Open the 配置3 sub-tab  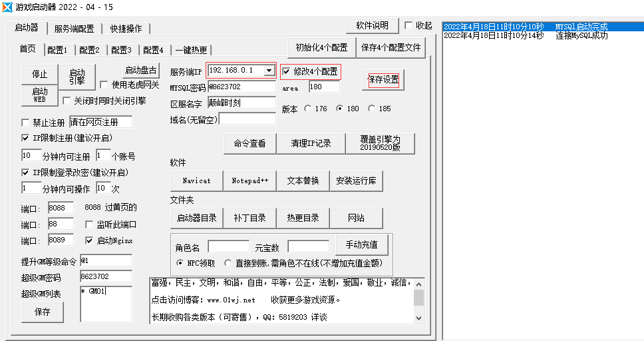[121, 50]
